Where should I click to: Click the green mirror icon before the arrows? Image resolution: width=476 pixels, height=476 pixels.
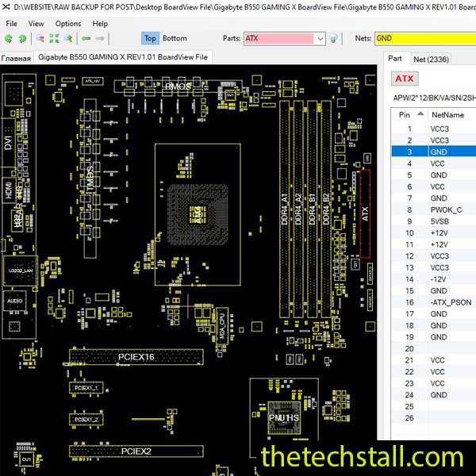click(x=68, y=39)
